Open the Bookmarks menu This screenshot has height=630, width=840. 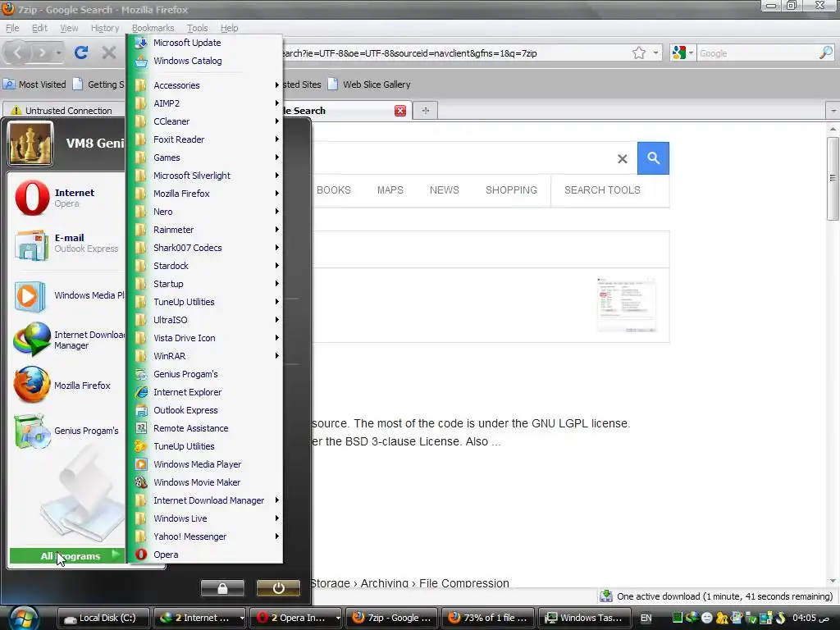pos(153,28)
